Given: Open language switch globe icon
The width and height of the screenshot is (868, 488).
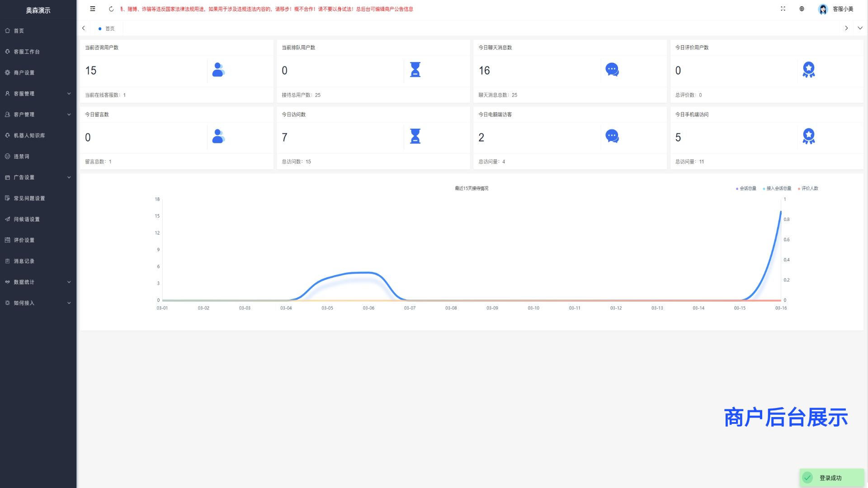Looking at the screenshot, I should point(802,9).
